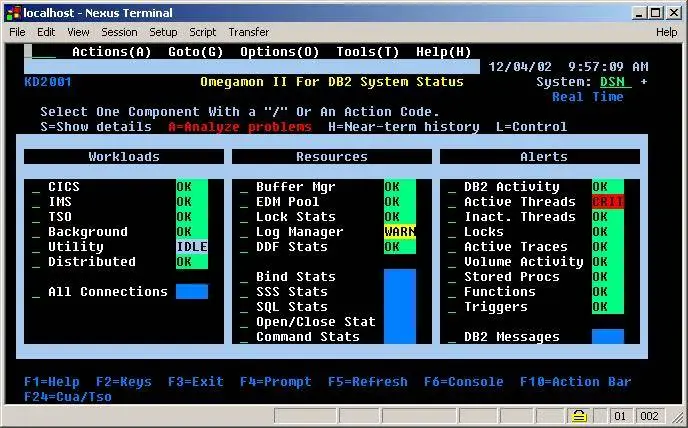
Task: Click the Workloads panel header
Action: click(x=124, y=157)
